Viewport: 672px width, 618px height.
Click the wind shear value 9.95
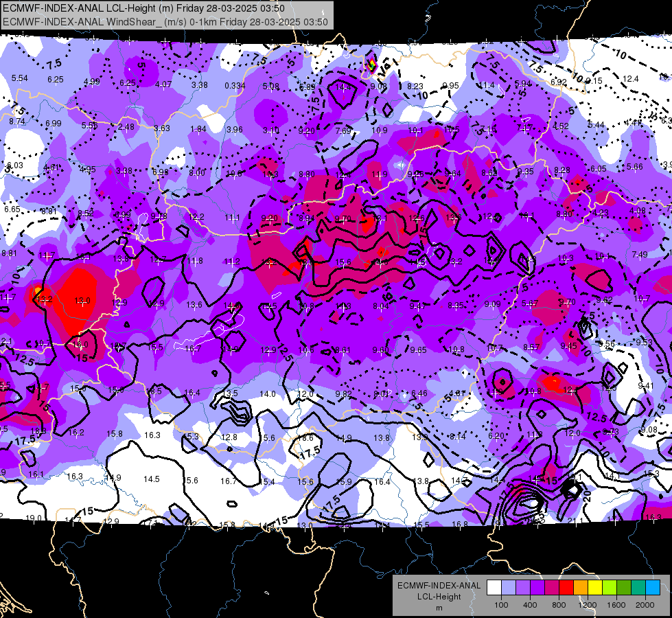(x=451, y=85)
